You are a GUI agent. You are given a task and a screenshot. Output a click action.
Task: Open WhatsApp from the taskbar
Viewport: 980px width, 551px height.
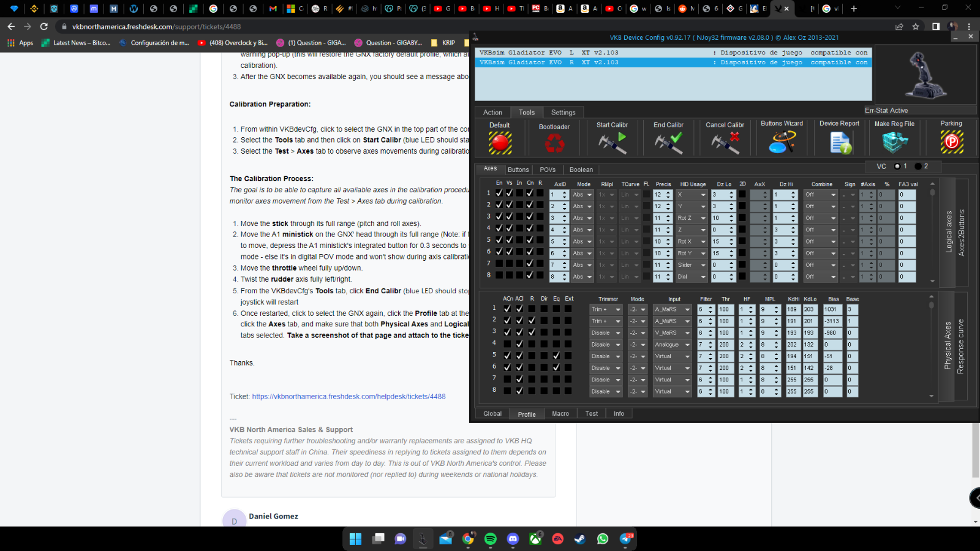pyautogui.click(x=603, y=539)
